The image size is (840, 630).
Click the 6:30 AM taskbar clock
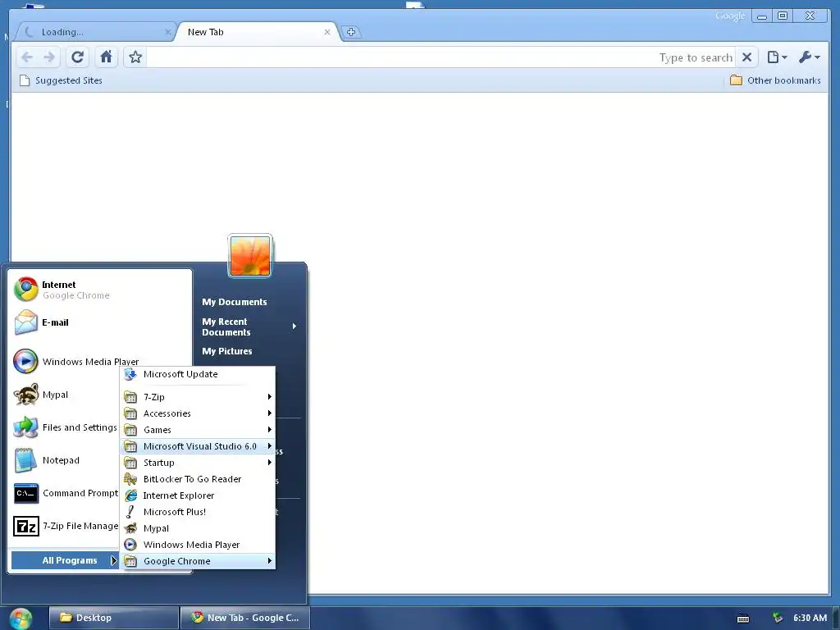coord(810,618)
